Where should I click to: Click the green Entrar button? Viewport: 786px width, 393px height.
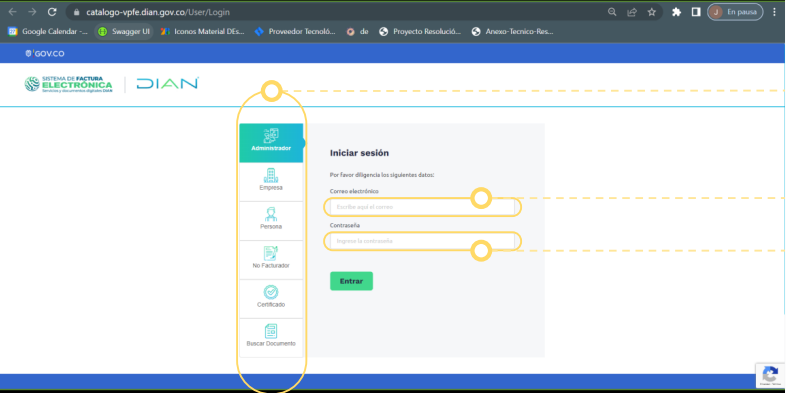click(x=351, y=281)
